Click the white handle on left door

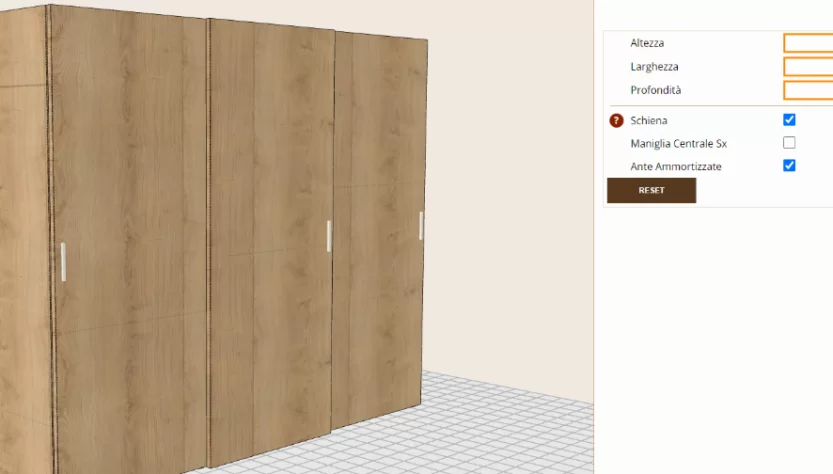click(63, 261)
